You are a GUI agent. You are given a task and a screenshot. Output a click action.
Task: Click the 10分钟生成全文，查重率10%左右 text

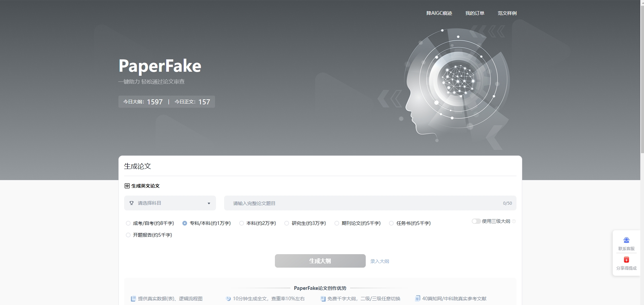(269, 299)
